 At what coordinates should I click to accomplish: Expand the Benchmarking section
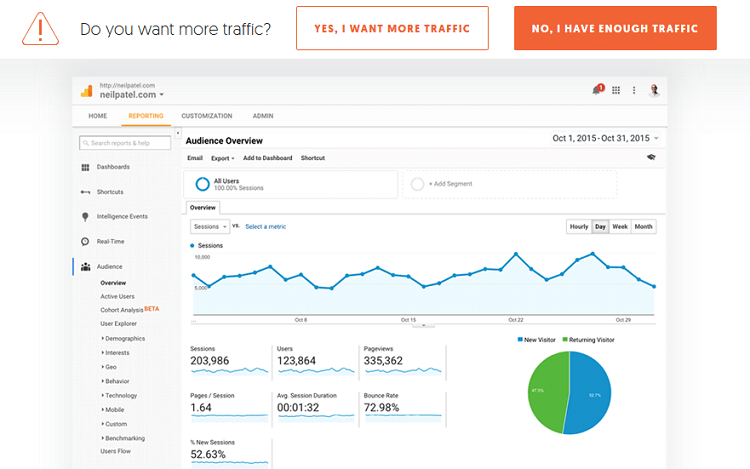coord(123,438)
